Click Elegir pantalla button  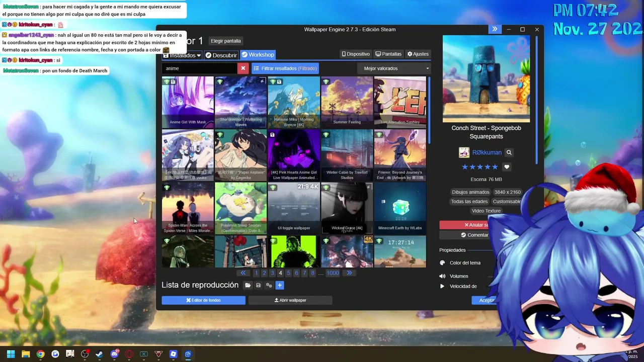coord(226,41)
